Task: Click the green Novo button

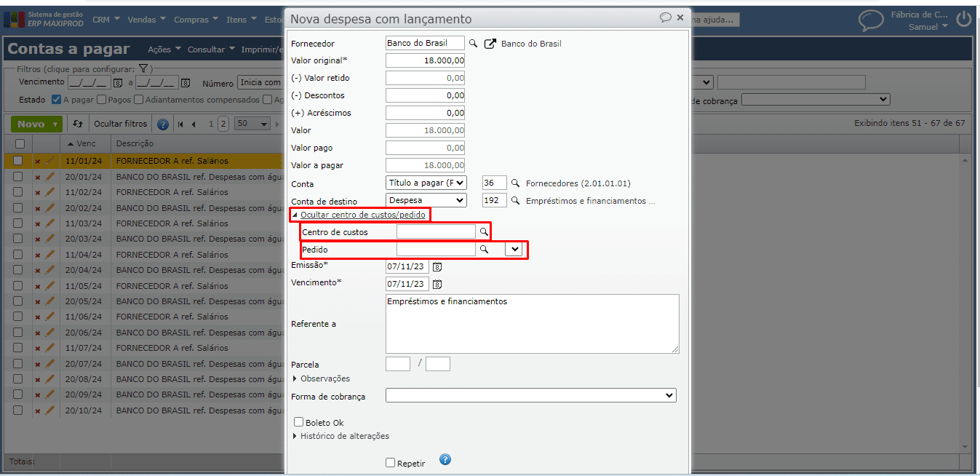Action: coord(37,124)
